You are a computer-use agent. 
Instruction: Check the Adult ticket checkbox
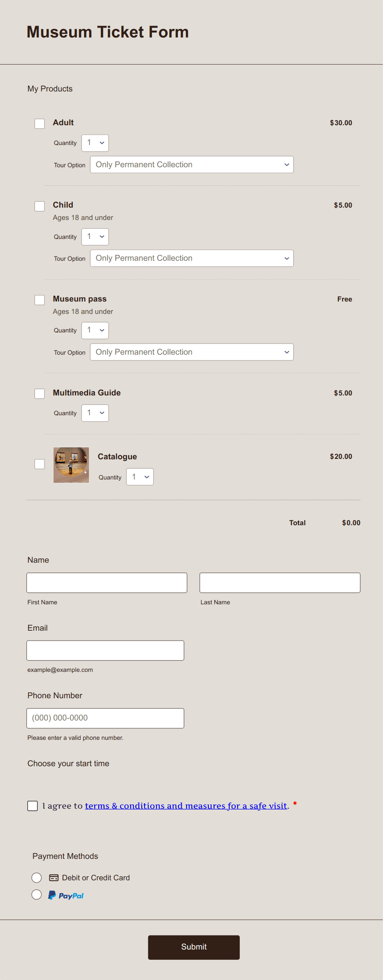[39, 123]
